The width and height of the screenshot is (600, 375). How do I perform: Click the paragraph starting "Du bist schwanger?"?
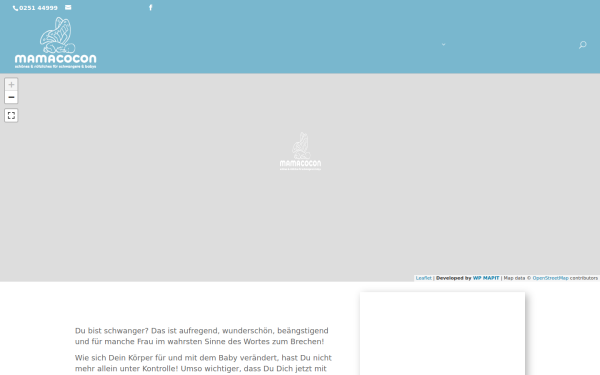tap(202, 336)
